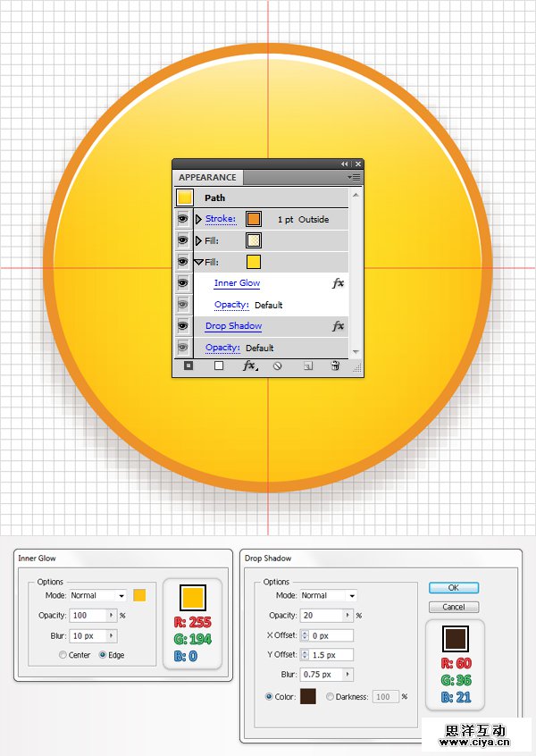Select the APPEARANCE panel tab

(x=208, y=178)
